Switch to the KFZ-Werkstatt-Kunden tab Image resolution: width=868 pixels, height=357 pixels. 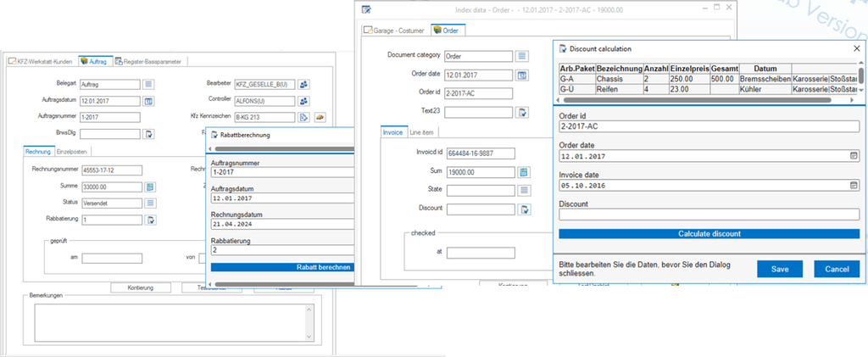click(x=40, y=61)
